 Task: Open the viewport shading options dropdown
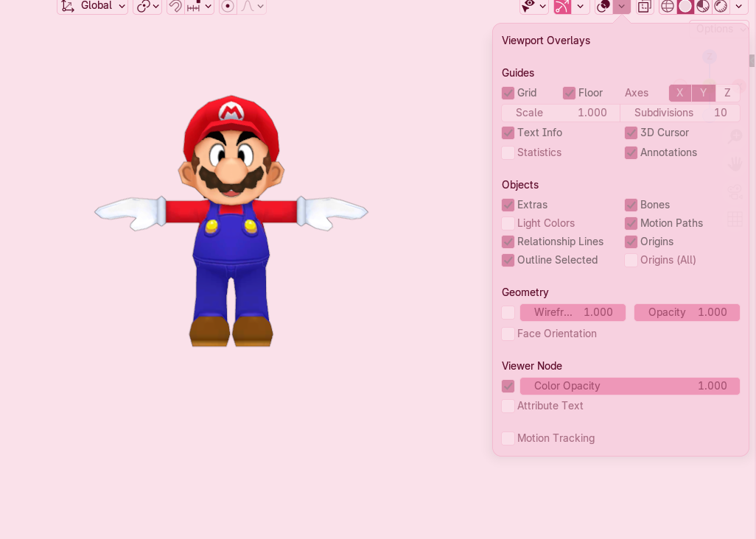[x=738, y=6]
